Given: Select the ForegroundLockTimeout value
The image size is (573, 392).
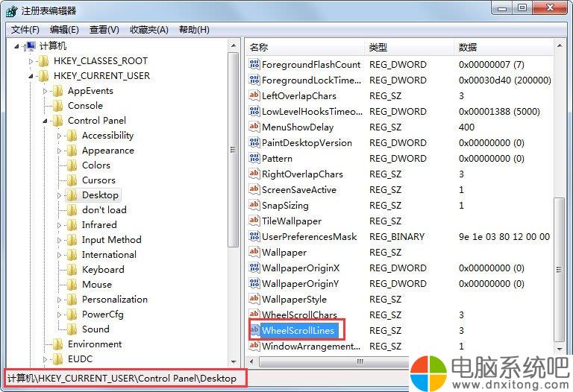Looking at the screenshot, I should pos(311,80).
